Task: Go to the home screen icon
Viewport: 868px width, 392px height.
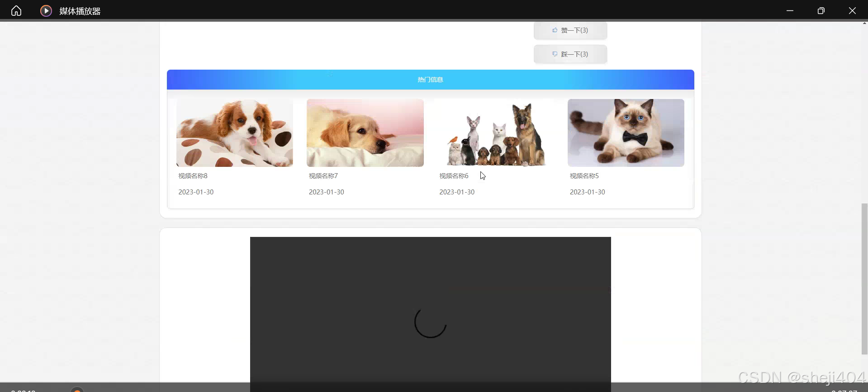Action: 16,10
